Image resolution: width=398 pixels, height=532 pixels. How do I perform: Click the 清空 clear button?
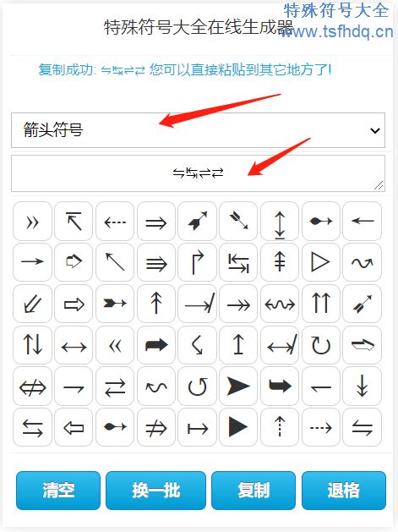click(58, 491)
